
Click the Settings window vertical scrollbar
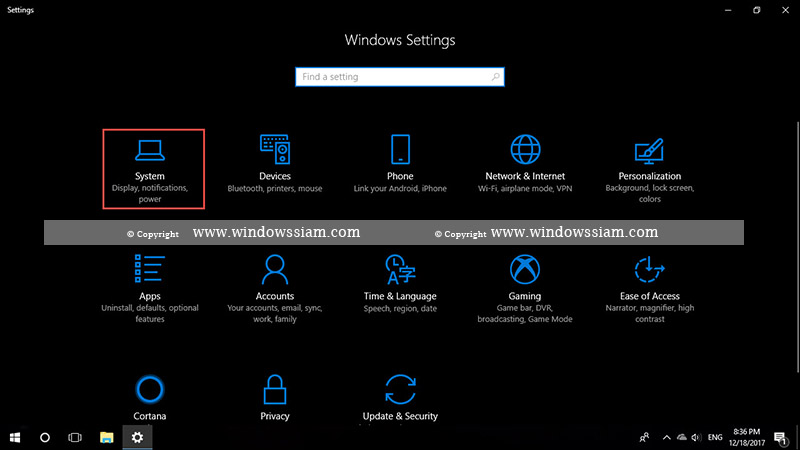click(x=797, y=247)
